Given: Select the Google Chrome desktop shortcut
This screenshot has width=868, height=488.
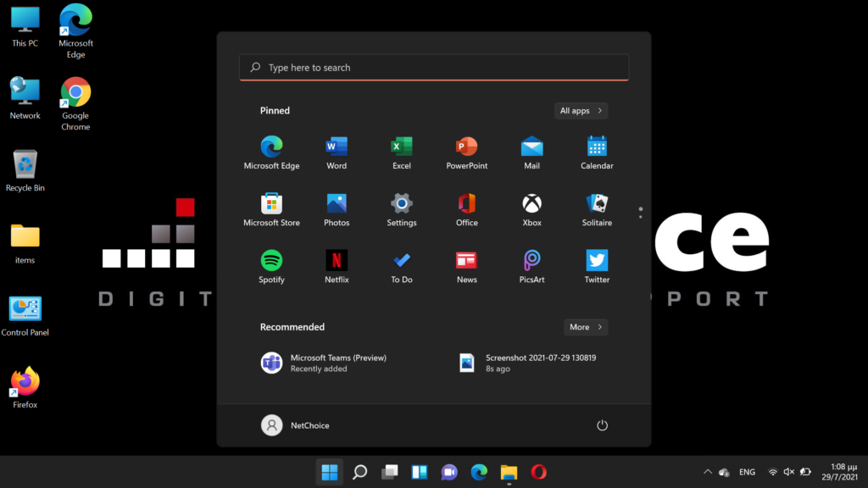Looking at the screenshot, I should pyautogui.click(x=75, y=104).
